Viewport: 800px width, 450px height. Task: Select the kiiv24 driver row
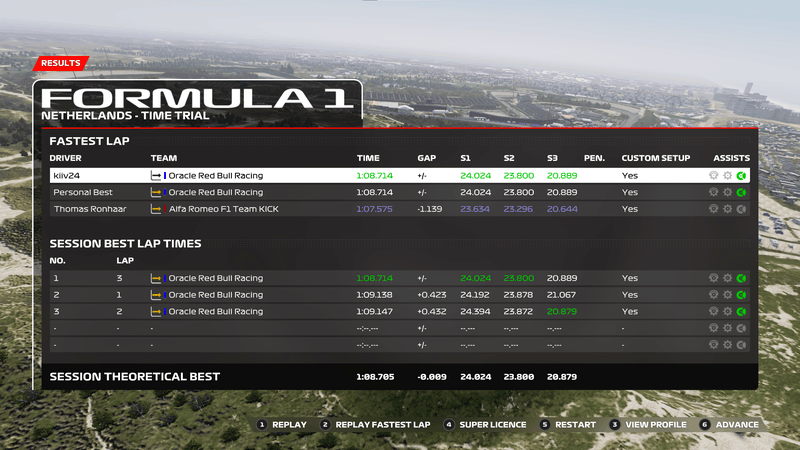pos(399,176)
